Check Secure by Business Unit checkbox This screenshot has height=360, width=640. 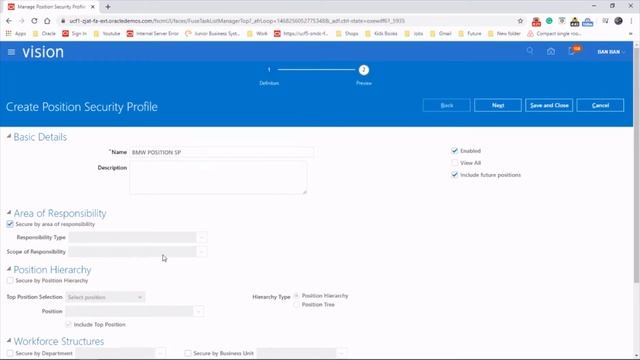pos(188,353)
